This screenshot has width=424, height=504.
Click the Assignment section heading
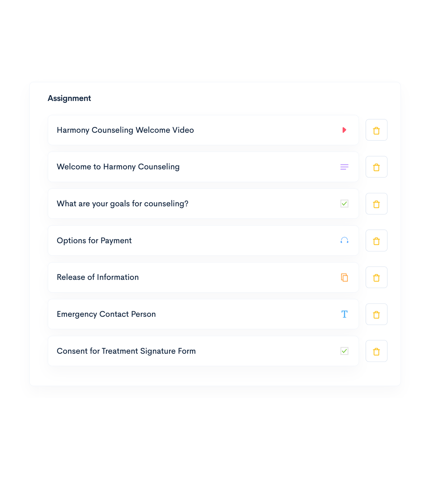69,99
